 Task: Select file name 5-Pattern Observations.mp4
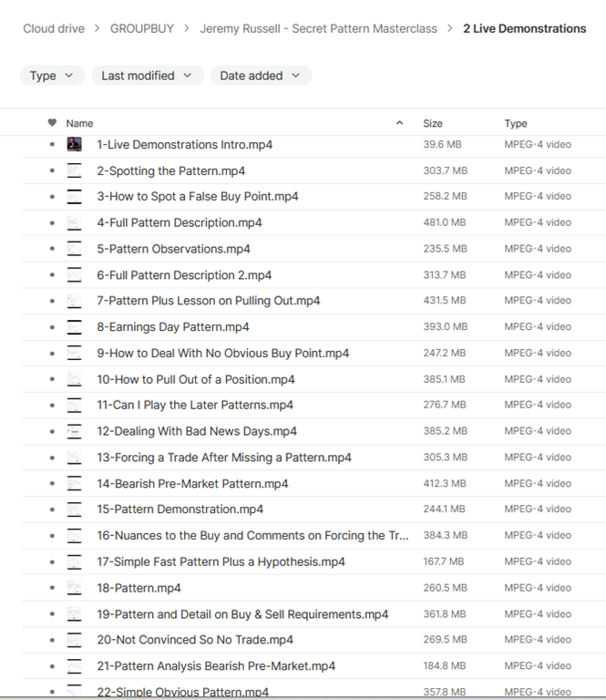pos(173,249)
